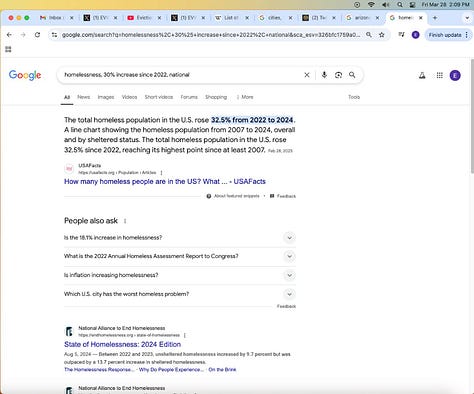Go back to the previous page
474x394 pixels.
pyautogui.click(x=9, y=35)
